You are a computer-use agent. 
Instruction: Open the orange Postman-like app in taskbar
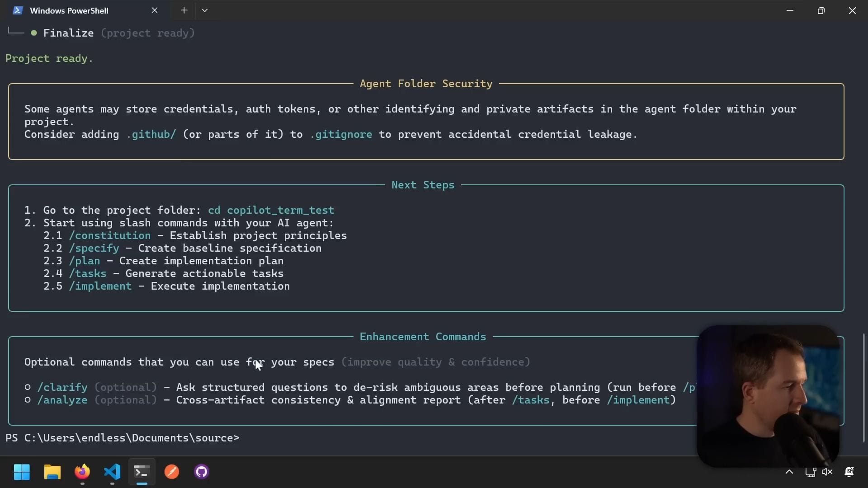coord(172,472)
